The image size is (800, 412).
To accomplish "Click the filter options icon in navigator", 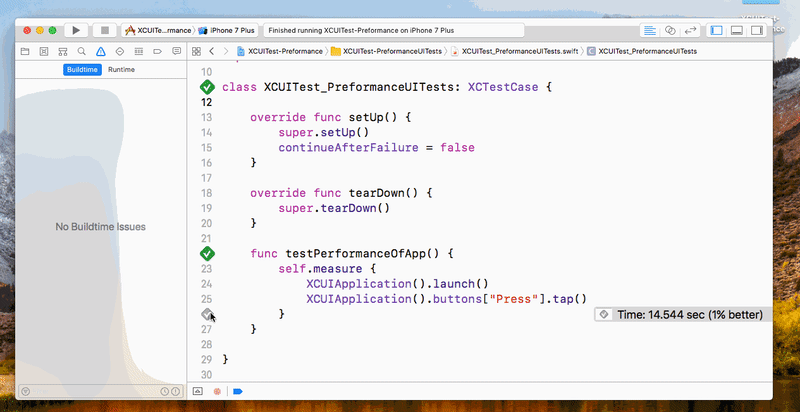I will [25, 391].
